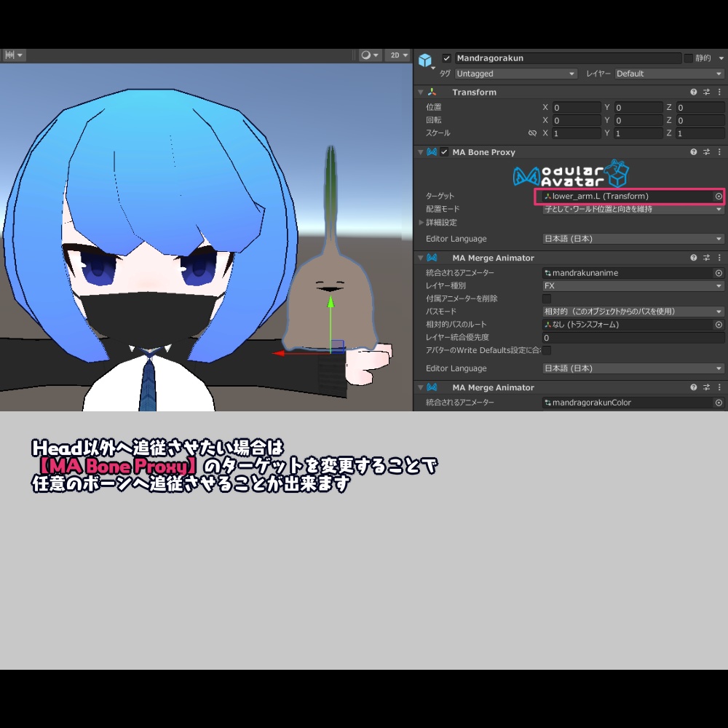Open the 配置モード dropdown in MA Bone Proxy

click(632, 209)
